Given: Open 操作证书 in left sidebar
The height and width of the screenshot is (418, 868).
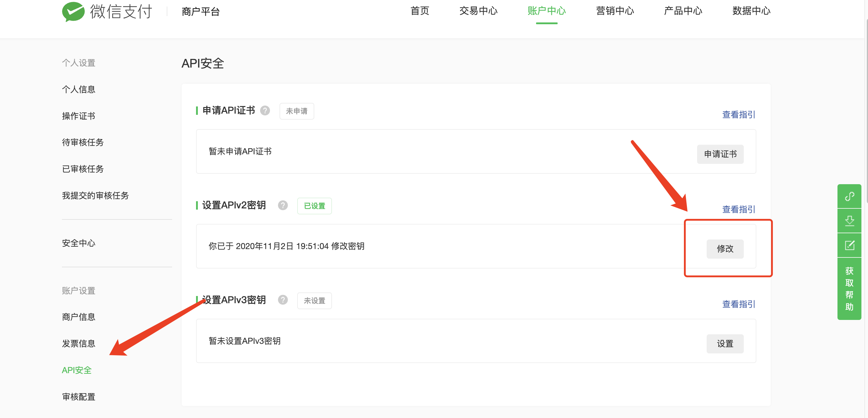Looking at the screenshot, I should (78, 116).
